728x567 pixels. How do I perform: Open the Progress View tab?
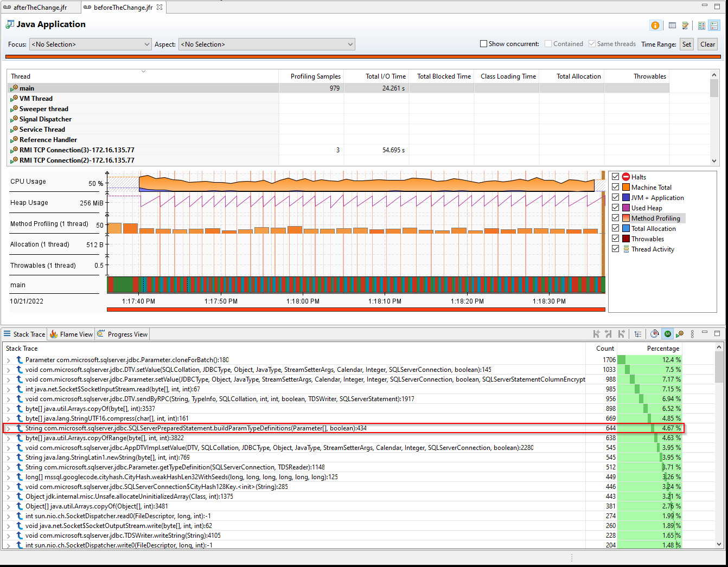coord(123,334)
